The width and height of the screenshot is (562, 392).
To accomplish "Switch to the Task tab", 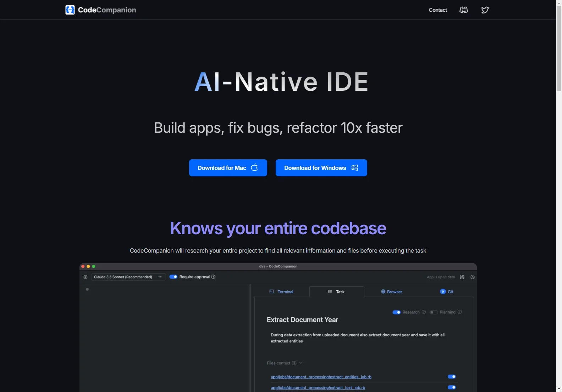I will [x=337, y=292].
